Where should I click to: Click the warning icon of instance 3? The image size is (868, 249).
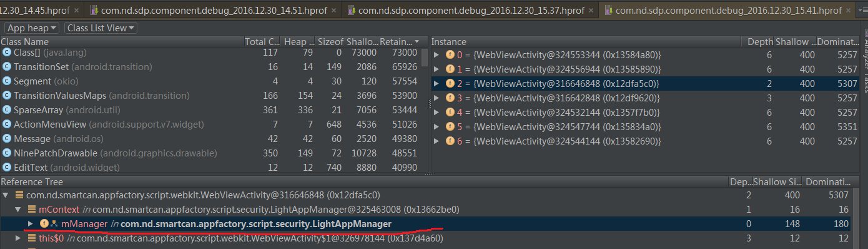click(450, 98)
